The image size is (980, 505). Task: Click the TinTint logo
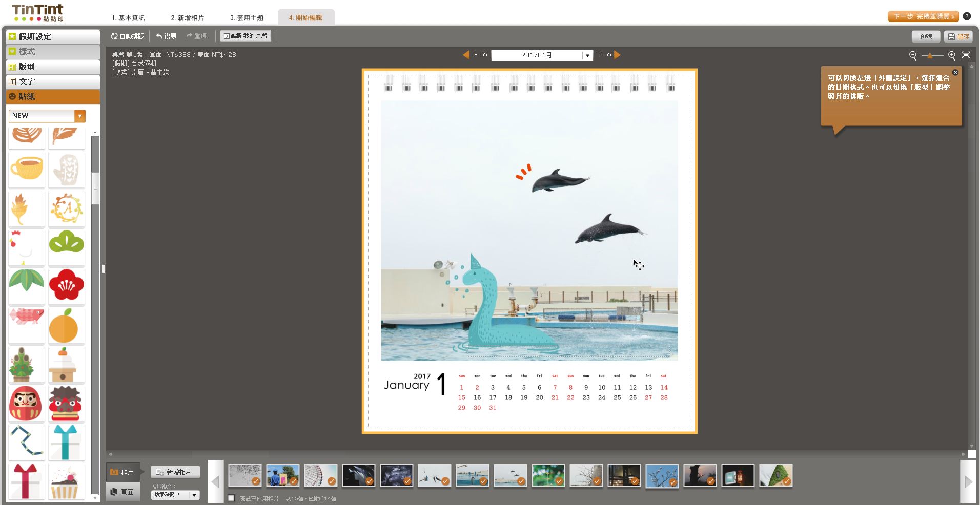click(x=38, y=13)
